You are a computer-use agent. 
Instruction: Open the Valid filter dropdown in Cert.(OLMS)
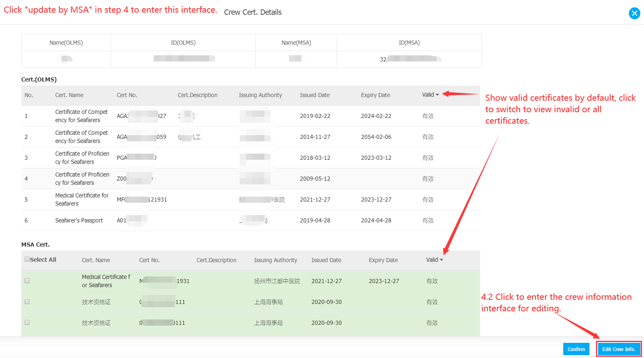point(430,95)
